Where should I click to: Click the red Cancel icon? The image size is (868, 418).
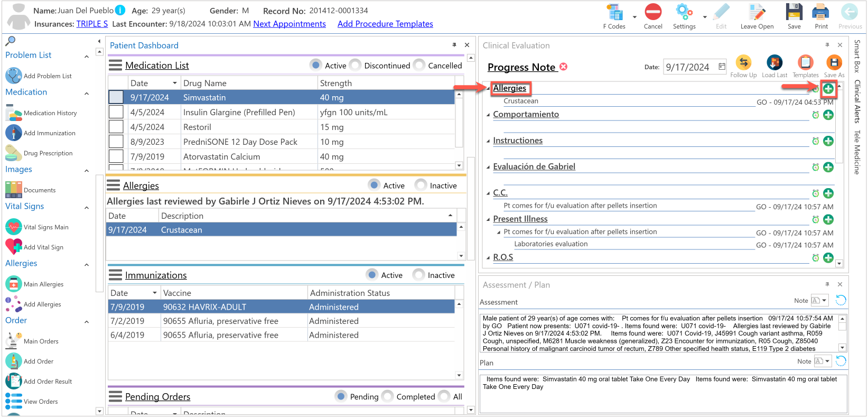pos(653,12)
